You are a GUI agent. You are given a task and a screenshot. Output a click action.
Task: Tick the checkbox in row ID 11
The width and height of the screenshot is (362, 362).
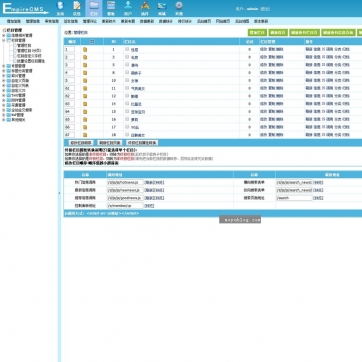(x=127, y=88)
